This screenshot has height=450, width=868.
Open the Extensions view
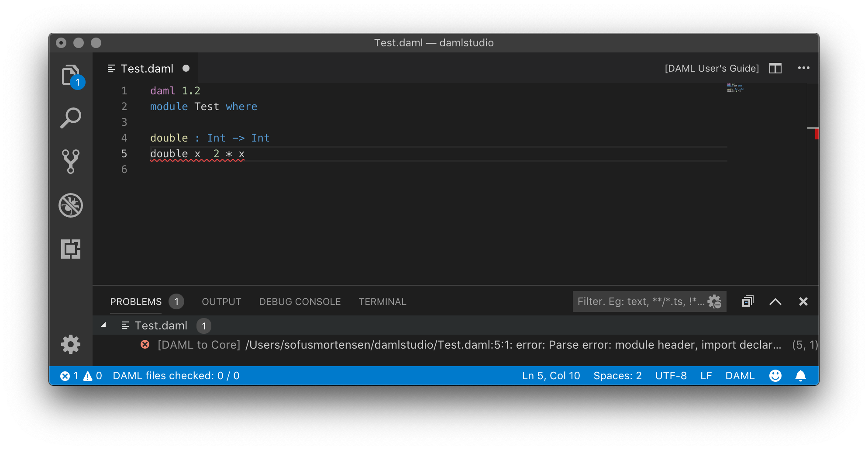pos(71,249)
